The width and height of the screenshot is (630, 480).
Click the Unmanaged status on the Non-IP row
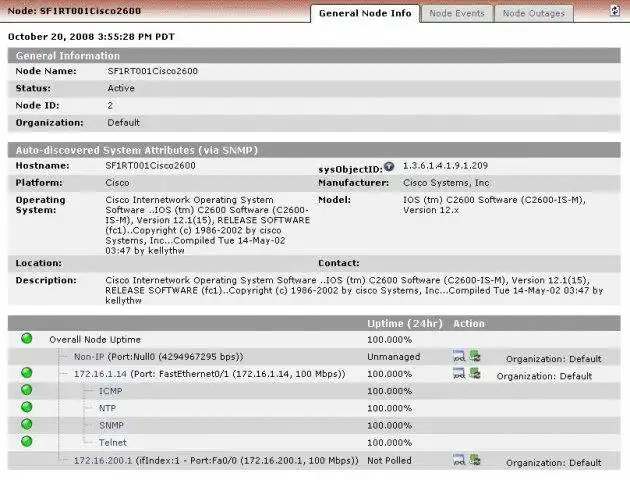(x=393, y=357)
